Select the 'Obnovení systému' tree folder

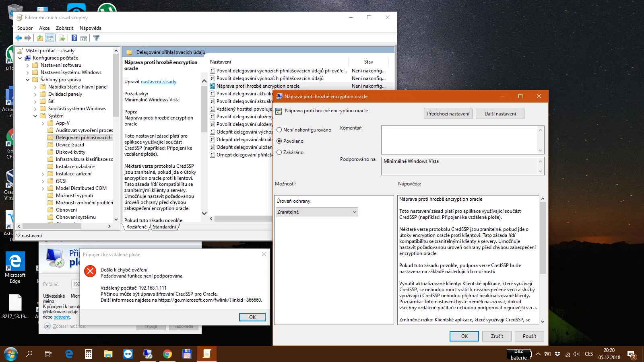point(76,217)
